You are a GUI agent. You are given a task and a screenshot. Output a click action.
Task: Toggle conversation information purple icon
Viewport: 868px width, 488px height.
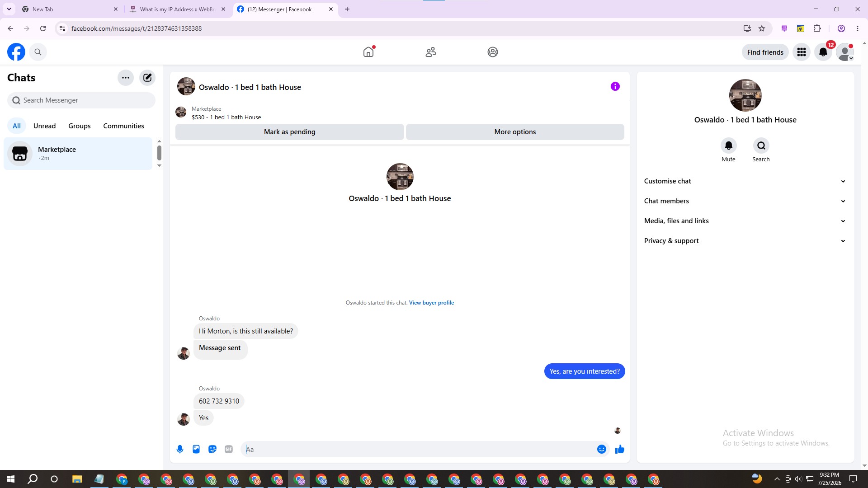[x=615, y=86]
